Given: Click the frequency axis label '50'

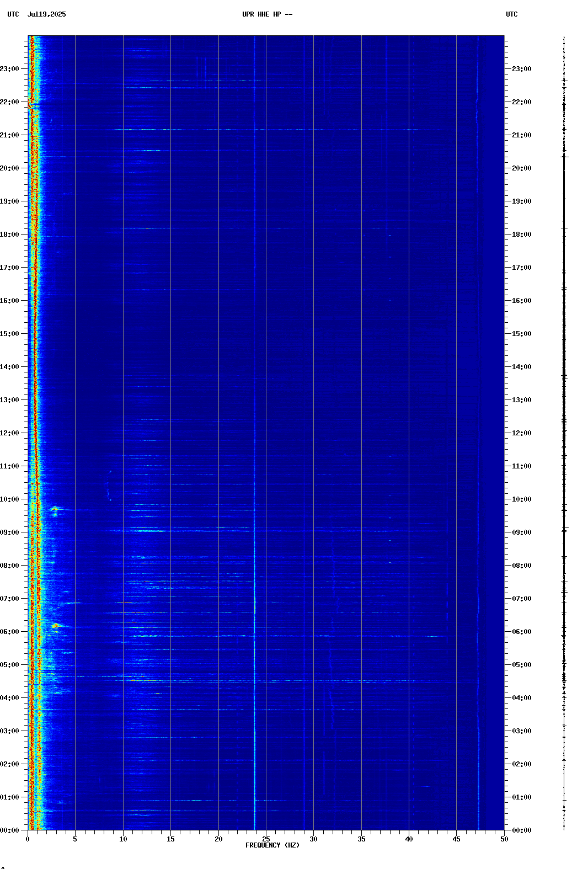Looking at the screenshot, I should pos(504,839).
